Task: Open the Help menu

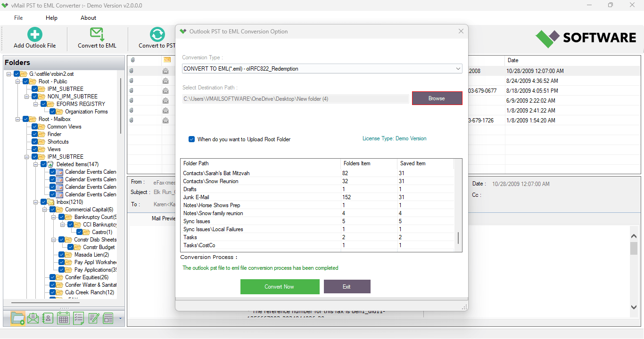Action: pyautogui.click(x=51, y=18)
